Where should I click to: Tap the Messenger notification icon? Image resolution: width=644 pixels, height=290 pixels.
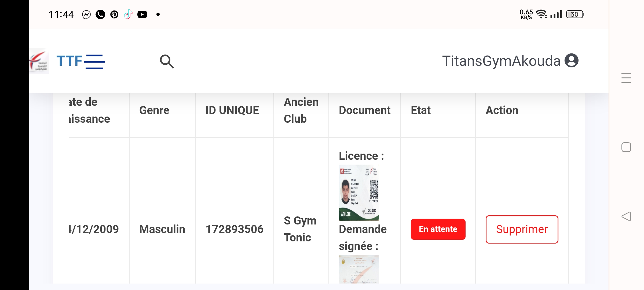pos(86,15)
